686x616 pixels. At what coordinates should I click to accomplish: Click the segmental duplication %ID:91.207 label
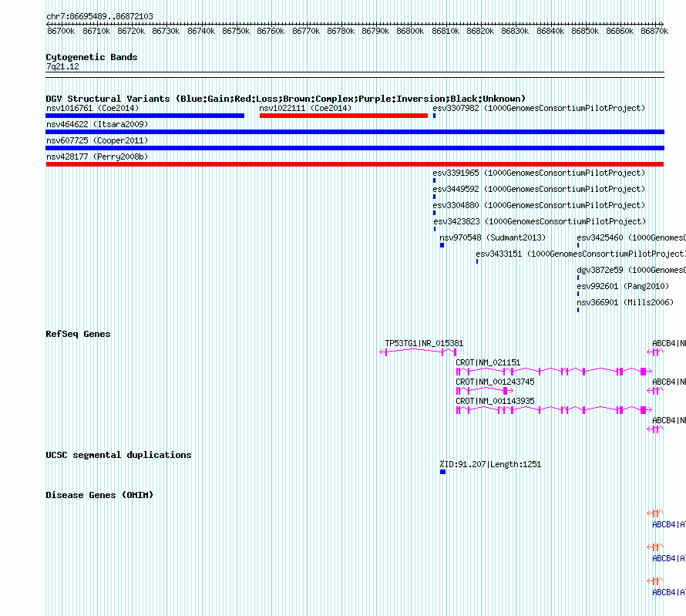pos(490,464)
